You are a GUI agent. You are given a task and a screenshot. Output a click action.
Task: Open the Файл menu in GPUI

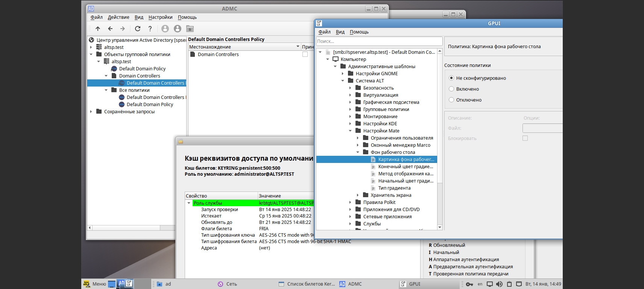pos(324,32)
